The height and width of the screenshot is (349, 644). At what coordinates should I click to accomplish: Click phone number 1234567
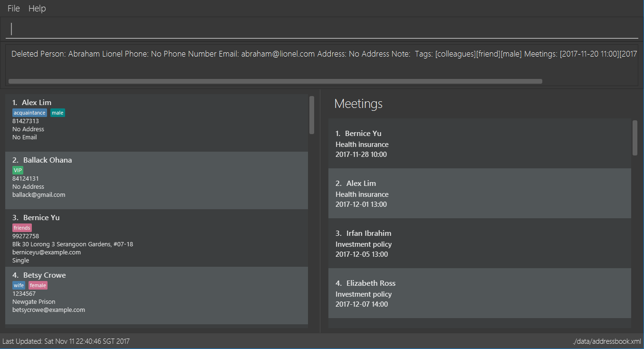point(24,294)
